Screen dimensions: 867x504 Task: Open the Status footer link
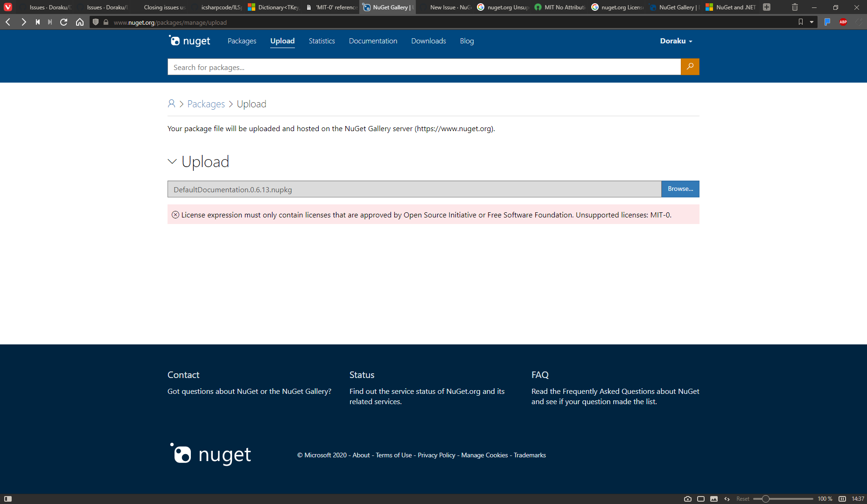(x=362, y=375)
